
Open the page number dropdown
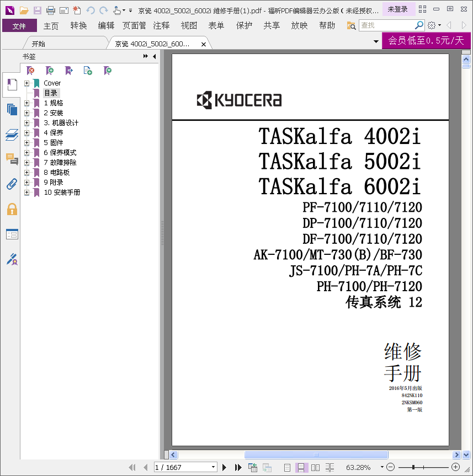point(213,467)
